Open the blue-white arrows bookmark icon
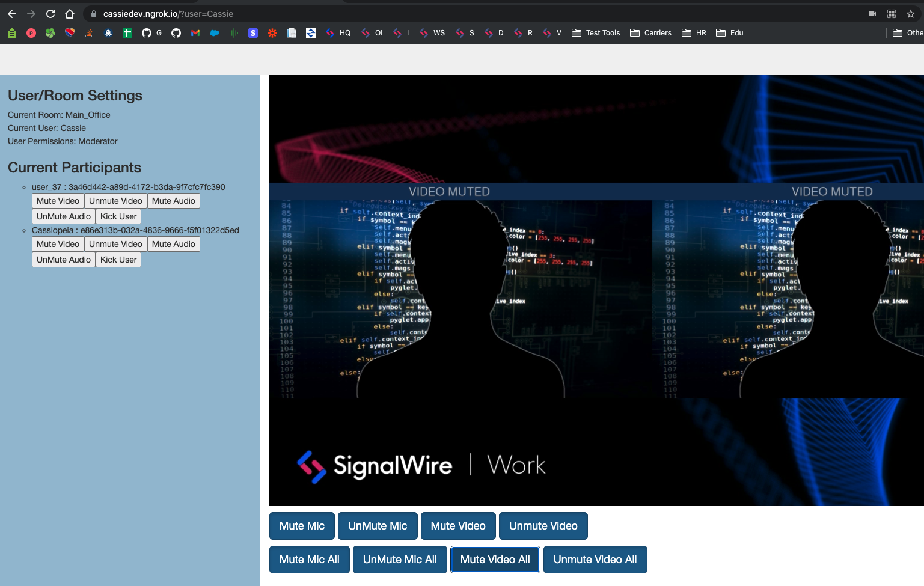Screen dimensions: 924x586 coord(311,33)
